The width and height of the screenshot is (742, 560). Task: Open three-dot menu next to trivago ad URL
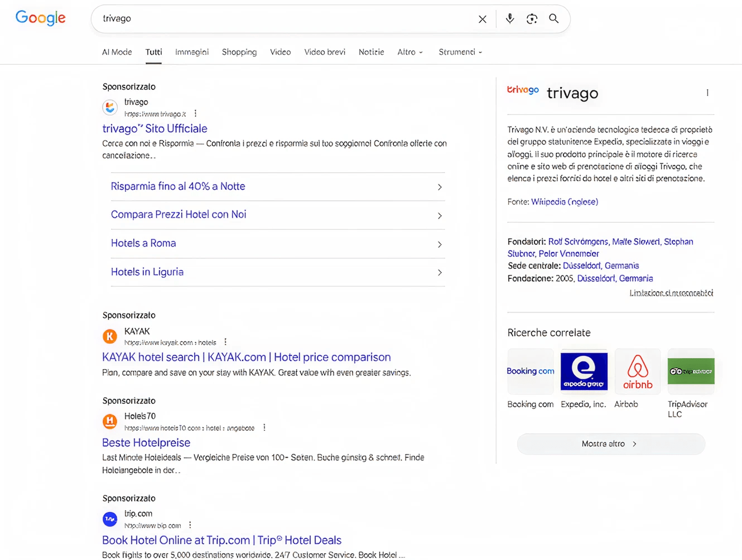click(x=195, y=114)
